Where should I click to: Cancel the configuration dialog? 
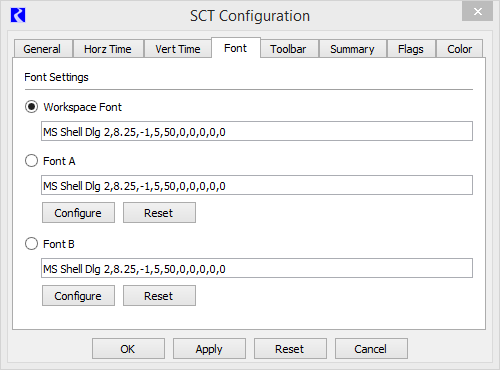371,349
